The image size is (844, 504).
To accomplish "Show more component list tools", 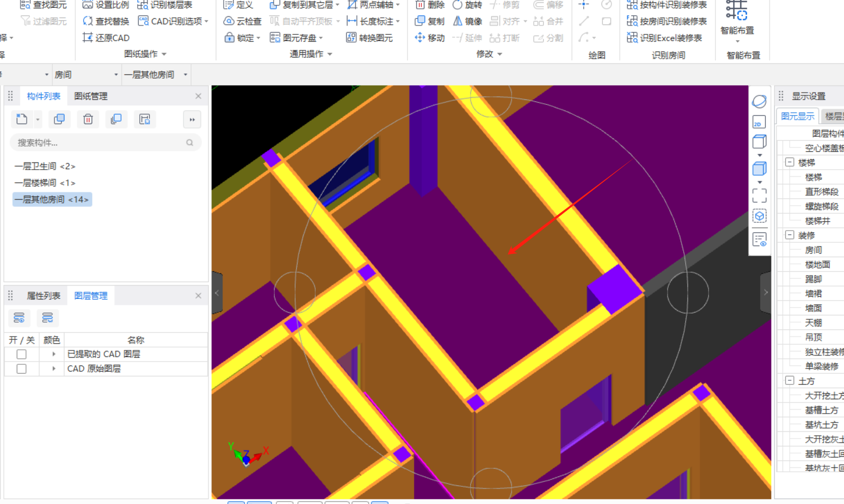I will coord(192,119).
